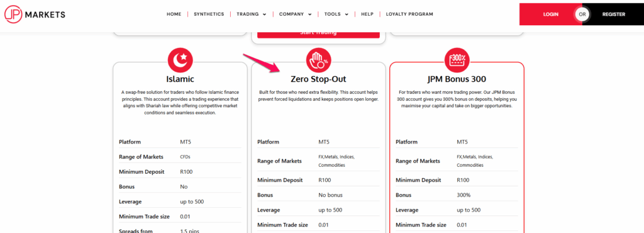Click Zero Stop-Out card Leverage label
This screenshot has height=233, width=644.
click(x=269, y=210)
